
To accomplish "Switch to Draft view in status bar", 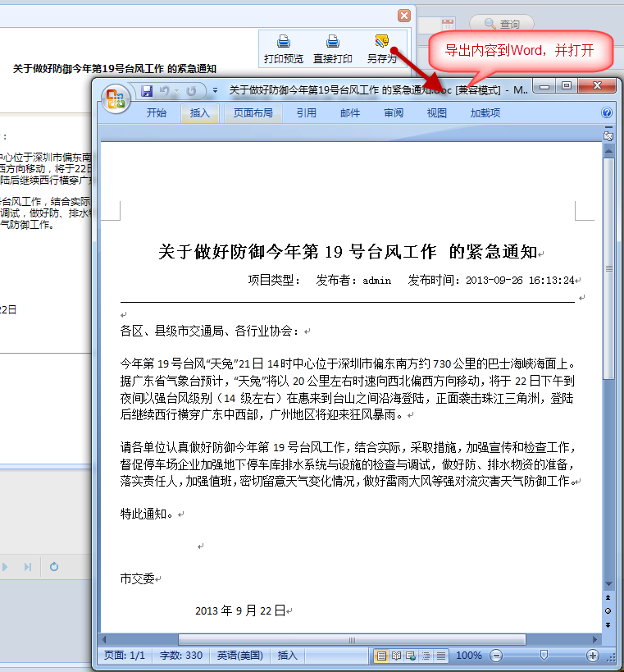I will pos(441,656).
